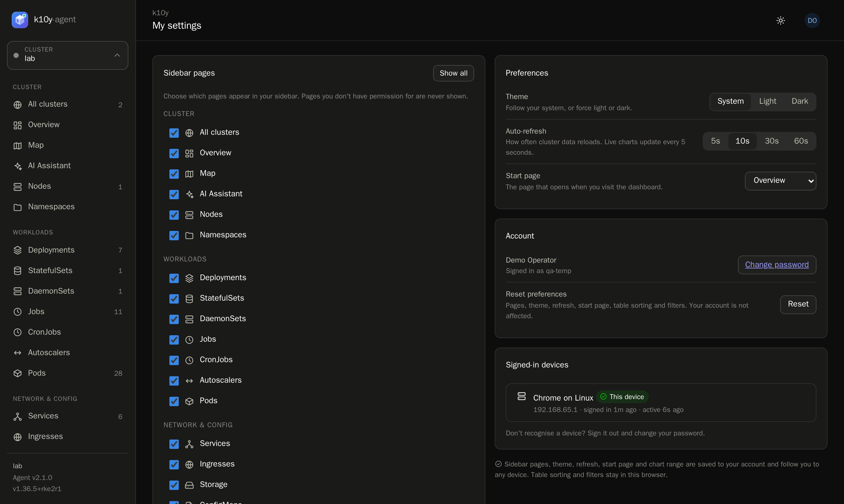The width and height of the screenshot is (844, 504).
Task: Go to StatefulSets in the sidebar
Action: click(x=68, y=271)
